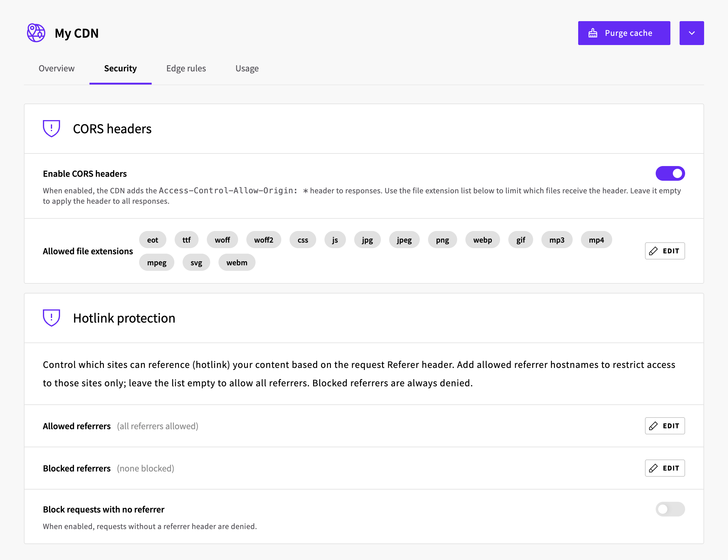Click the webp extension tag

[482, 240]
